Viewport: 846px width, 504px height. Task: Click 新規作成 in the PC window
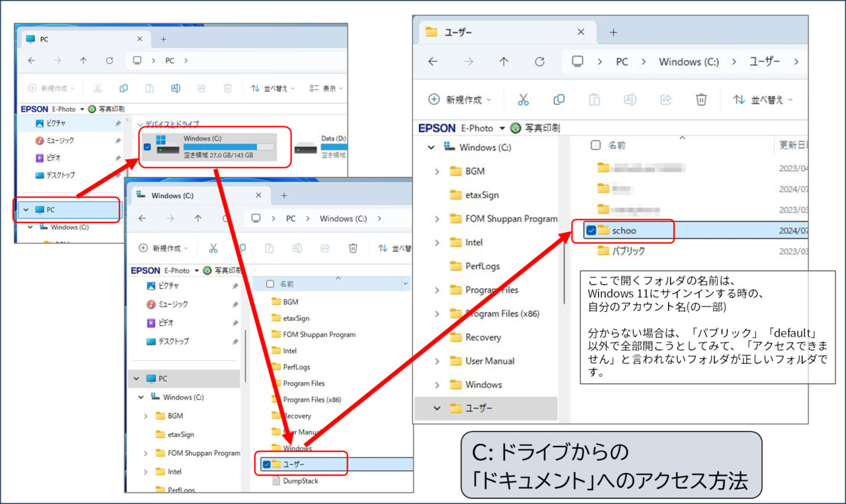point(51,88)
